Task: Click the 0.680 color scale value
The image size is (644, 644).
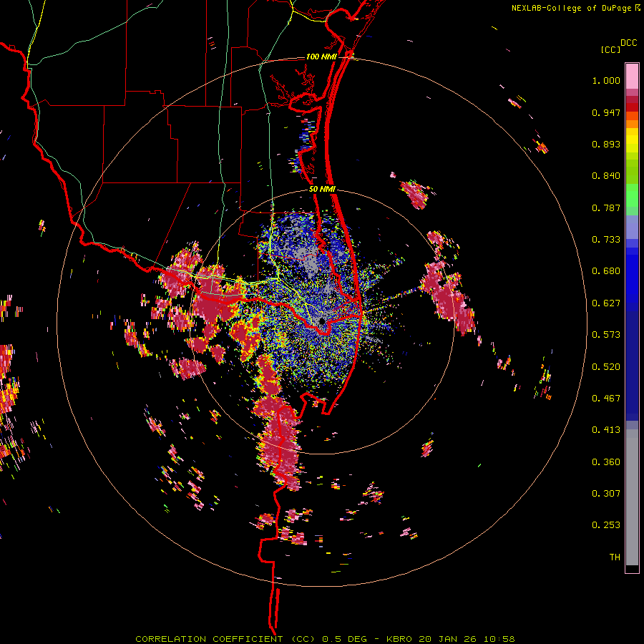Action: 606,271
